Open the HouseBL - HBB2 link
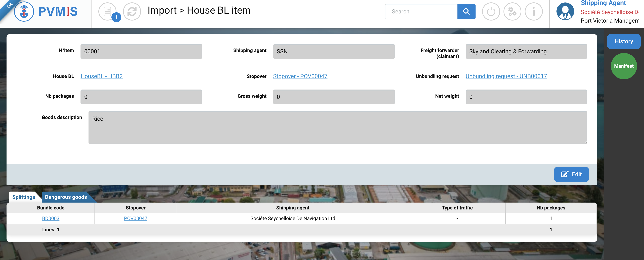The width and height of the screenshot is (644, 260). tap(102, 76)
